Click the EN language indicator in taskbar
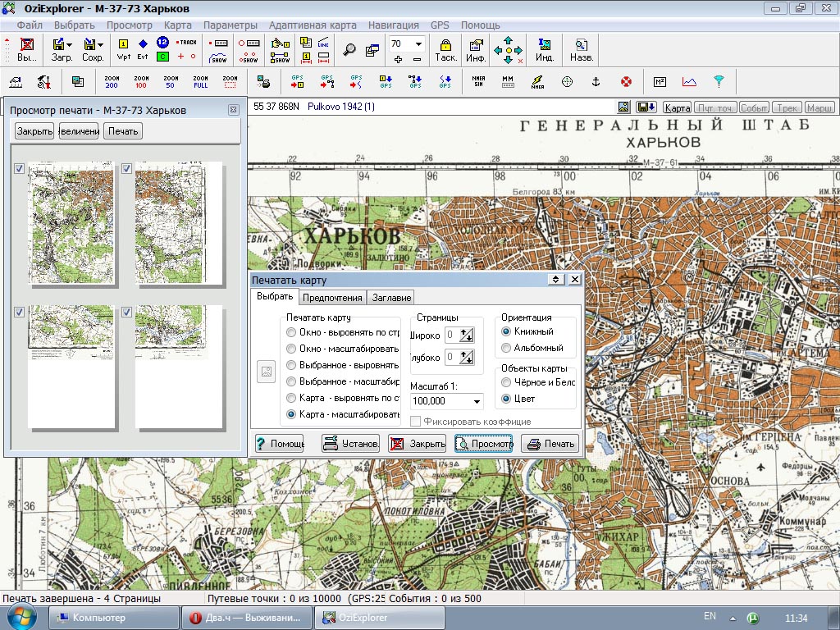 (710, 617)
